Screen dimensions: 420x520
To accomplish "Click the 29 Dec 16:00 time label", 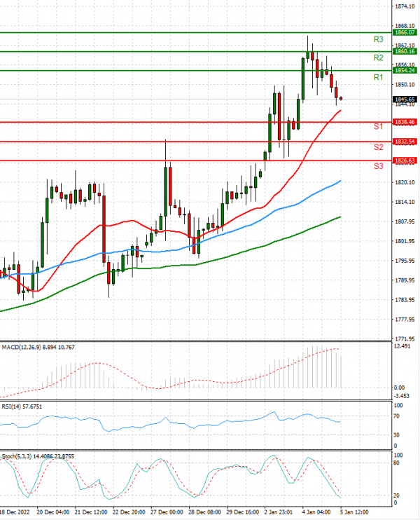I will [x=243, y=512].
